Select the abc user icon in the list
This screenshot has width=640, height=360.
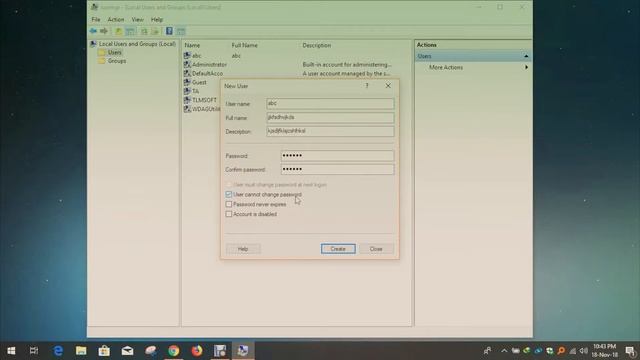point(187,55)
